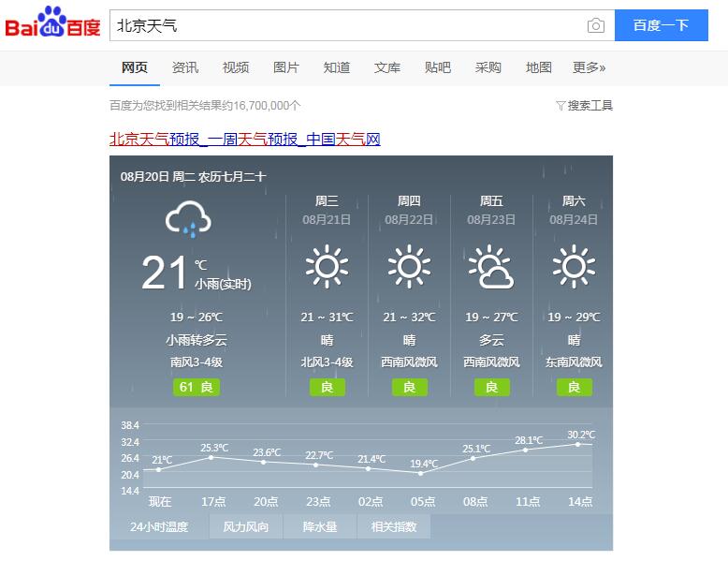
Task: Click the 05点 19.4℃ point on chart
Action: point(423,473)
